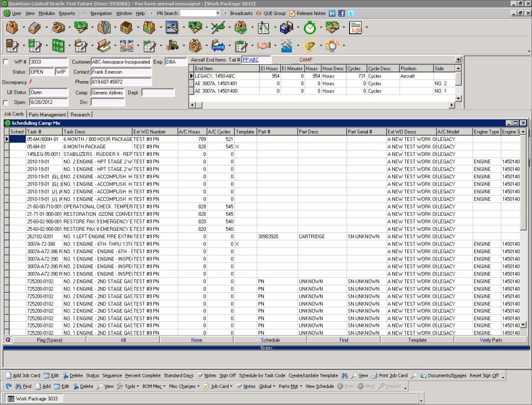Viewport: 532px width, 405px height.
Task: Switch to the Parts Management tab
Action: point(47,114)
